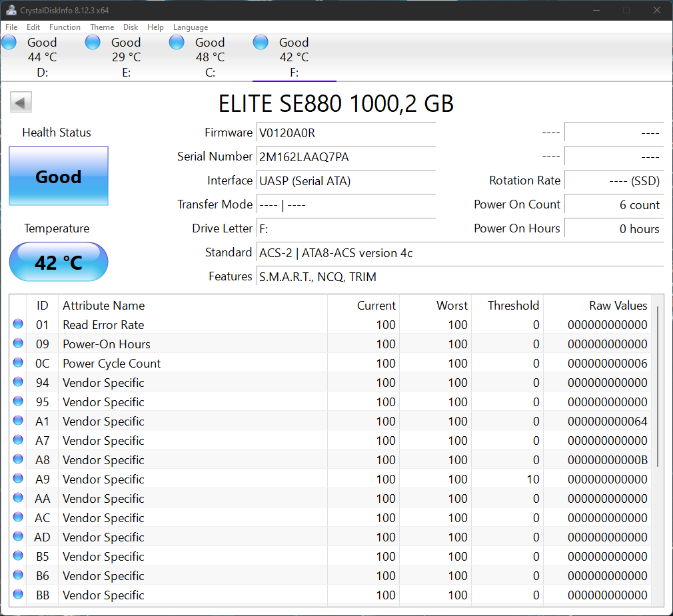Click the status orb for Power Cycle Count
Screen dimensions: 673x616
(x=18, y=362)
